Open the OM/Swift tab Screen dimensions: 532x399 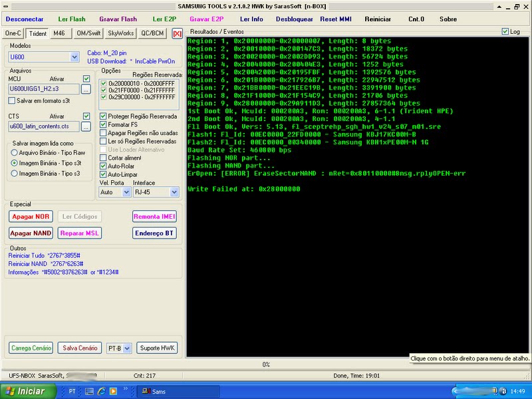(88, 33)
